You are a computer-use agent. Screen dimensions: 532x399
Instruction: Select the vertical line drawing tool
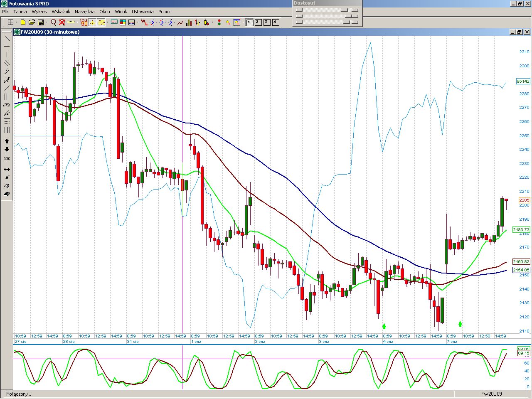pyautogui.click(x=7, y=55)
